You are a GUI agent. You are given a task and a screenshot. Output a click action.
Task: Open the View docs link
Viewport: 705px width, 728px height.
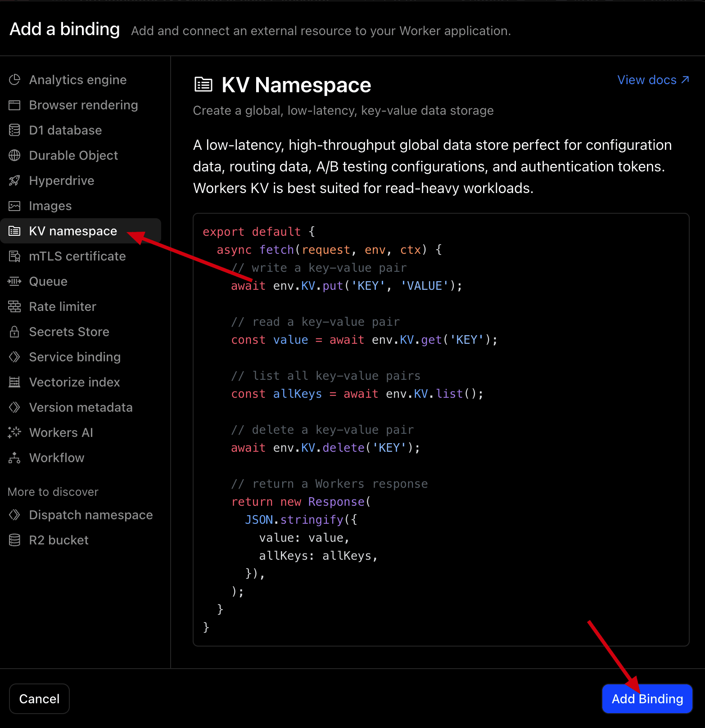point(652,80)
